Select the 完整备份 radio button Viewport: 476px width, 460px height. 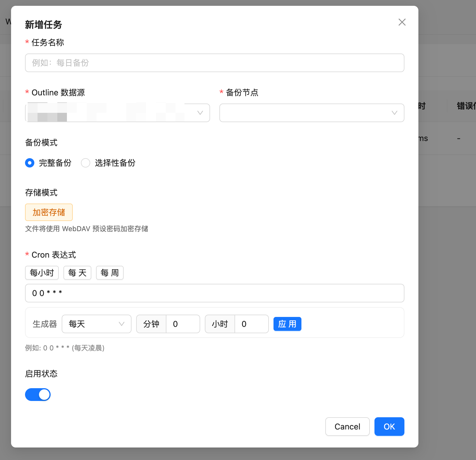[30, 163]
